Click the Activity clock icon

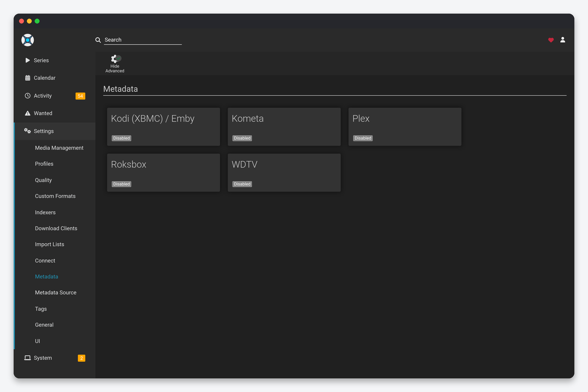tap(28, 96)
